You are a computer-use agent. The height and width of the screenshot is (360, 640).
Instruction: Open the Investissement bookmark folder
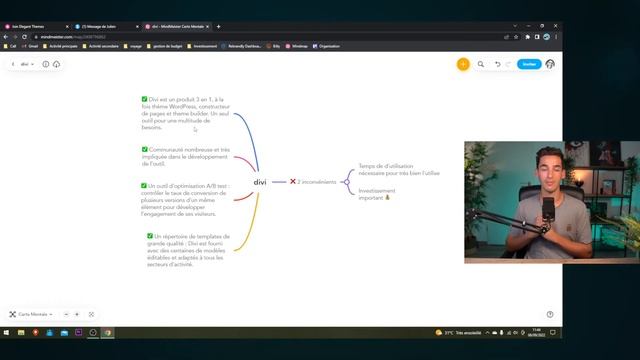(202, 46)
